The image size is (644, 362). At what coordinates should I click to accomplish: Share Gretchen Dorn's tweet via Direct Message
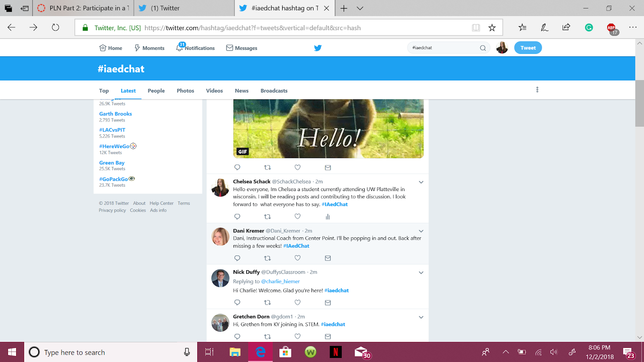328,337
